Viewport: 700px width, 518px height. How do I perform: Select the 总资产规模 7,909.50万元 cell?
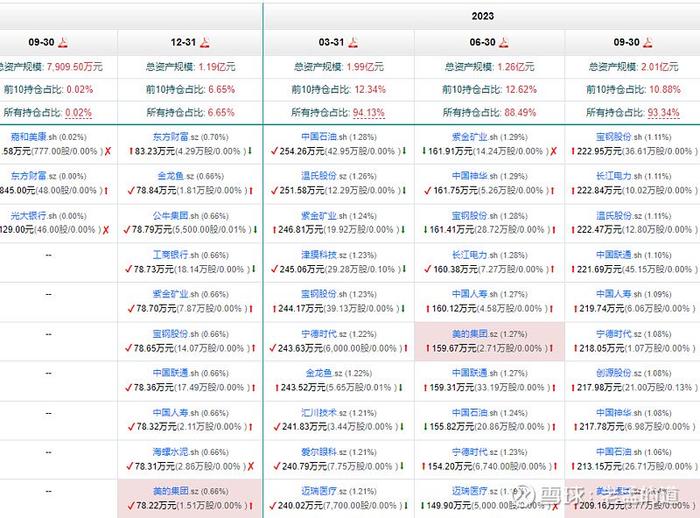(x=58, y=67)
